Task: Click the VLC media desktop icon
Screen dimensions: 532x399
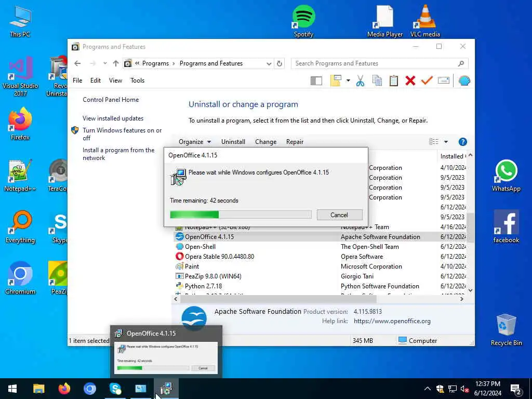Action: coord(425,21)
